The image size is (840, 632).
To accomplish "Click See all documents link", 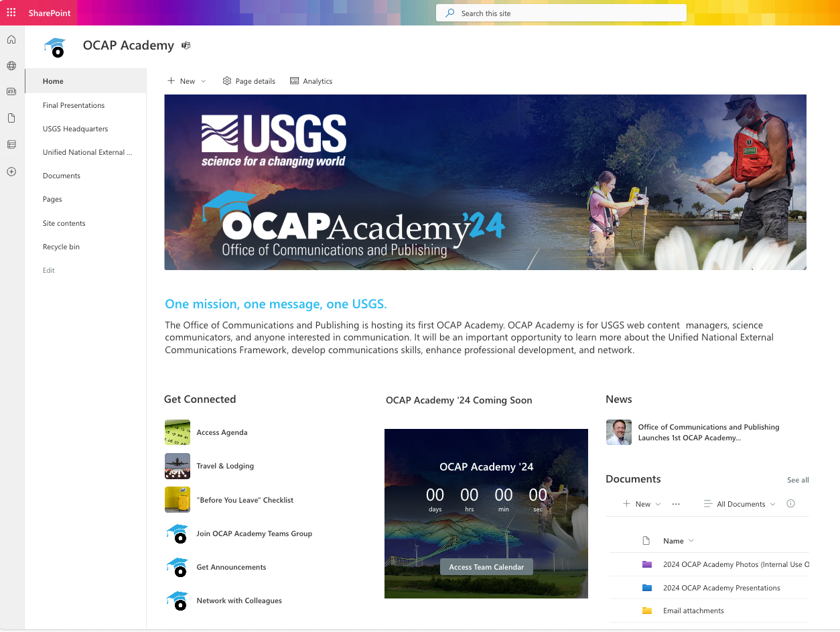I will point(798,480).
